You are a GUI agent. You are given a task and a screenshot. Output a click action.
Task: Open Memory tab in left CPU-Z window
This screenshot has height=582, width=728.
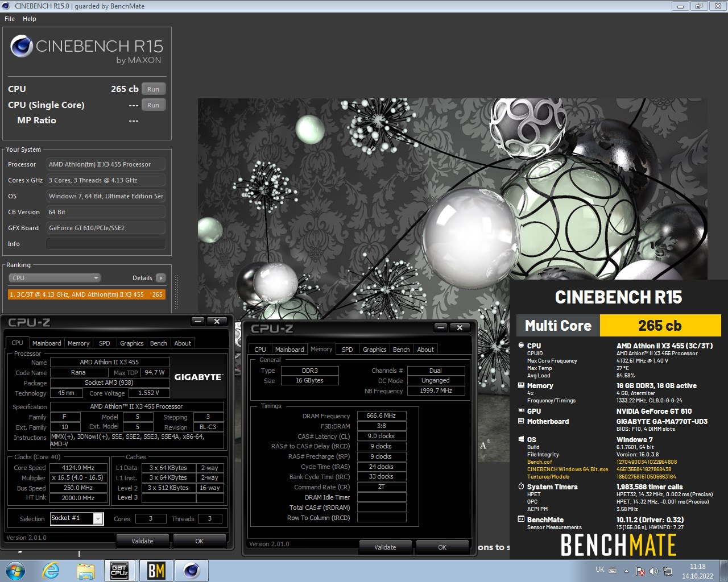click(x=78, y=343)
